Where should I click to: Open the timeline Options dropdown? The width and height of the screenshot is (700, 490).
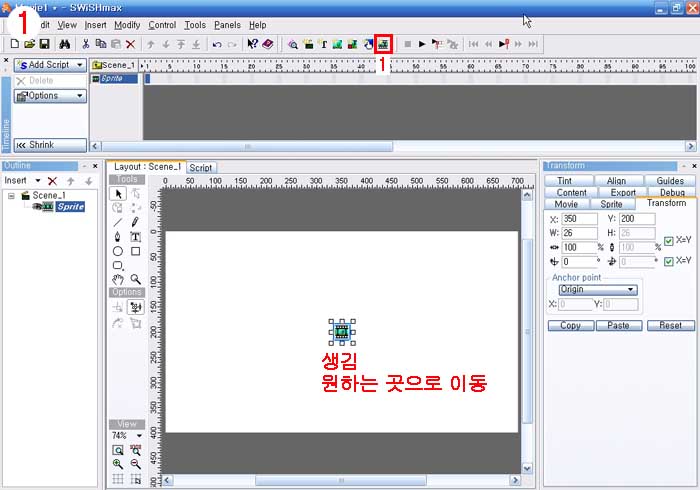(50, 96)
